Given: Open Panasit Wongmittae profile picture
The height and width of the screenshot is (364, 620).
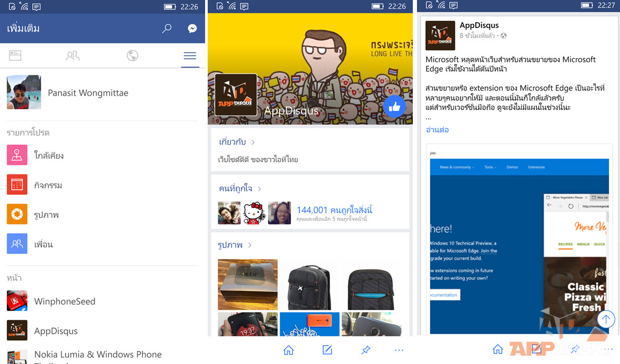Looking at the screenshot, I should point(24,92).
